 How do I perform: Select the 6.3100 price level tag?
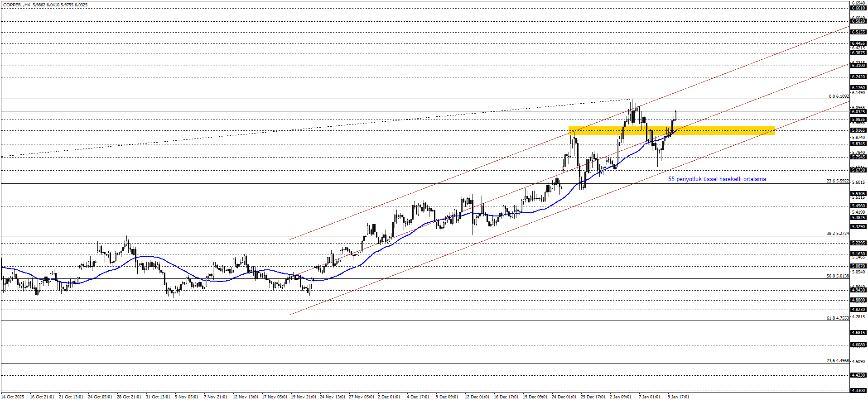[858, 66]
